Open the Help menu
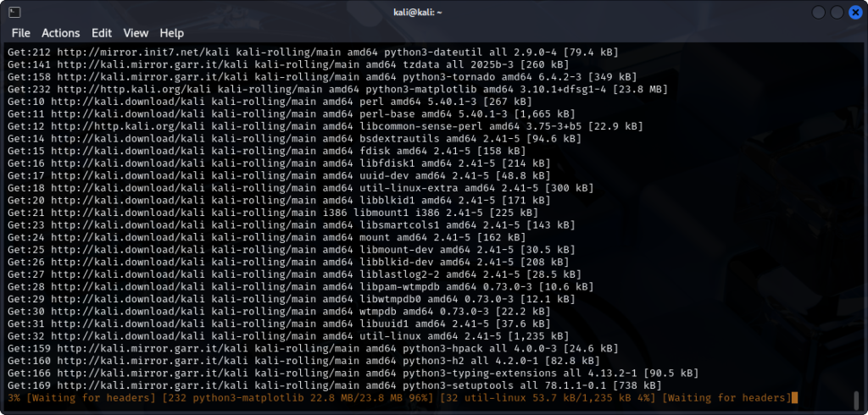The width and height of the screenshot is (868, 415). (x=171, y=33)
